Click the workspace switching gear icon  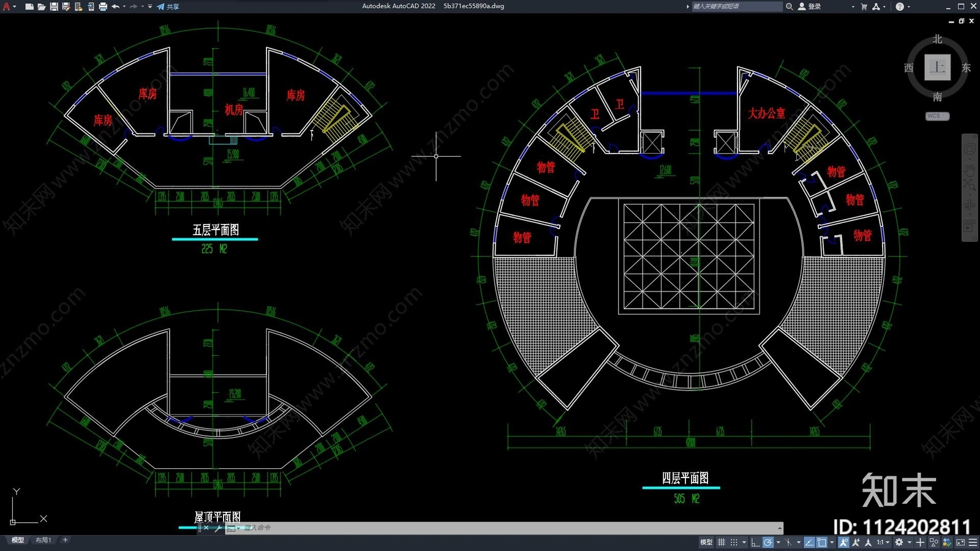899,542
